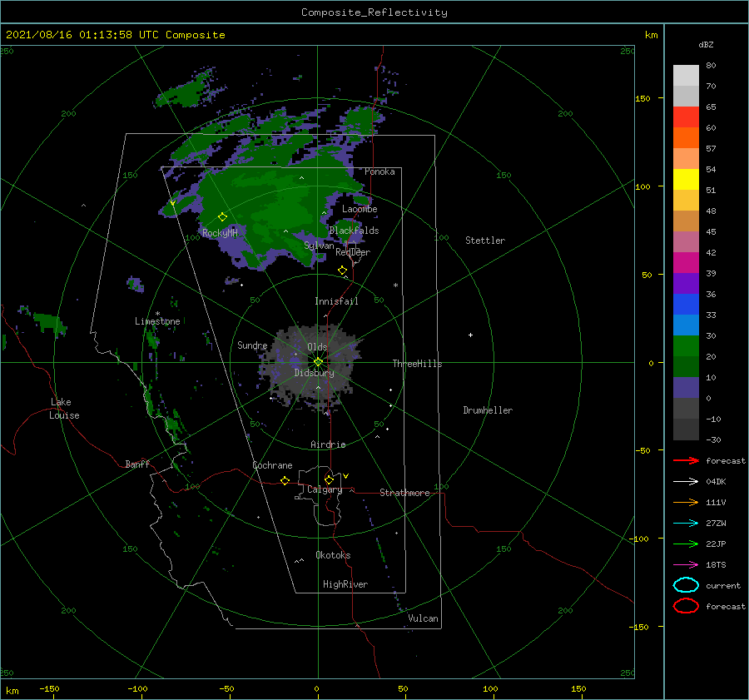Click the yellow radar marker near Olds

pyautogui.click(x=318, y=362)
